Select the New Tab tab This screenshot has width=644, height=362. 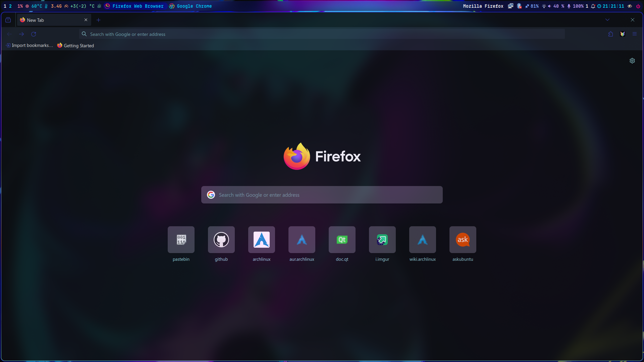click(54, 20)
